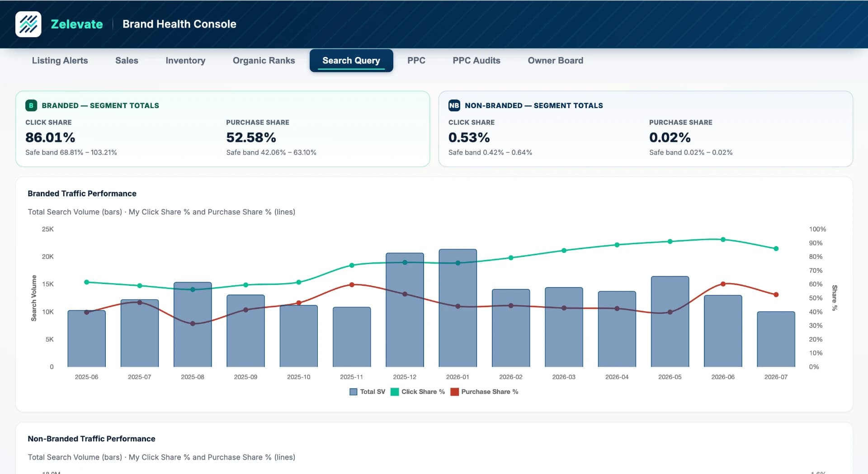Click the Branded click share value 86.01%
Viewport: 868px width, 474px height.
[50, 137]
